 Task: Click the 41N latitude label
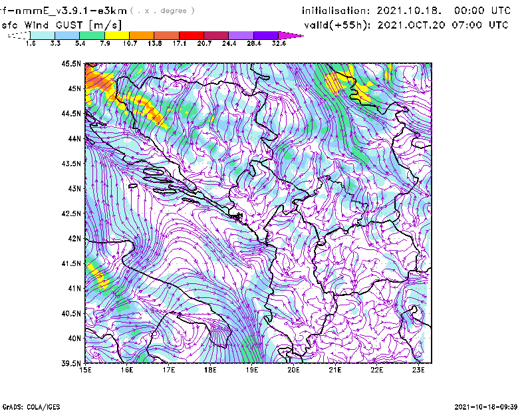[x=74, y=288]
